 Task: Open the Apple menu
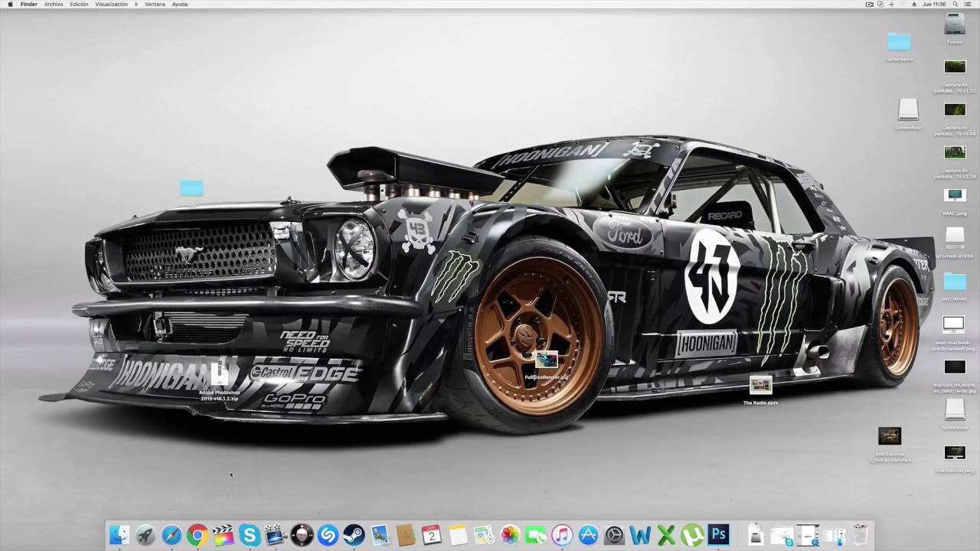click(x=10, y=5)
